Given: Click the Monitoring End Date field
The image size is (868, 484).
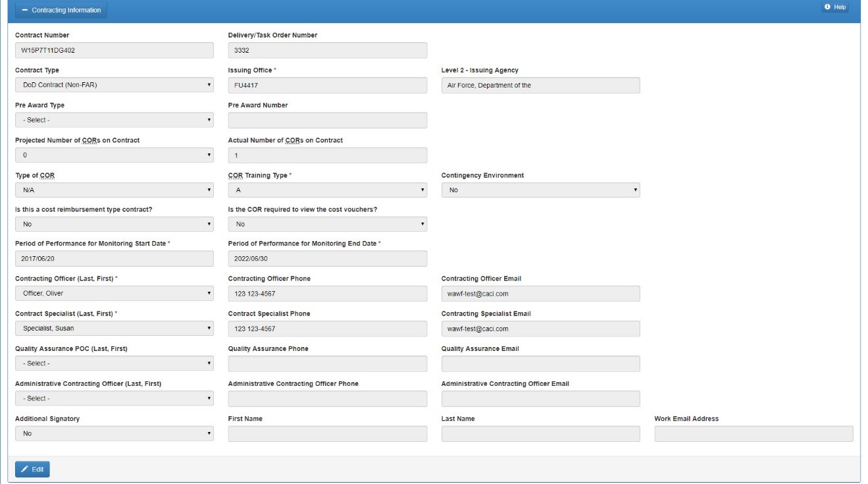Looking at the screenshot, I should [x=327, y=259].
